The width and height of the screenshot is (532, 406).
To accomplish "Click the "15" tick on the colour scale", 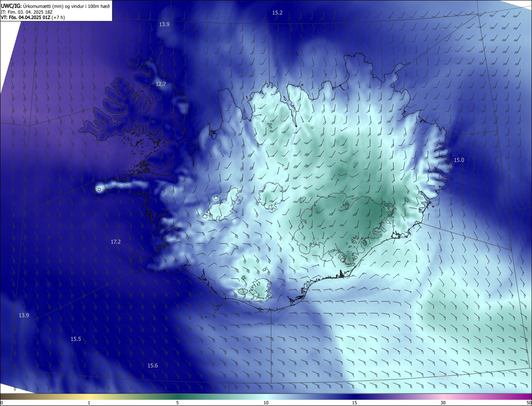I will click(355, 403).
